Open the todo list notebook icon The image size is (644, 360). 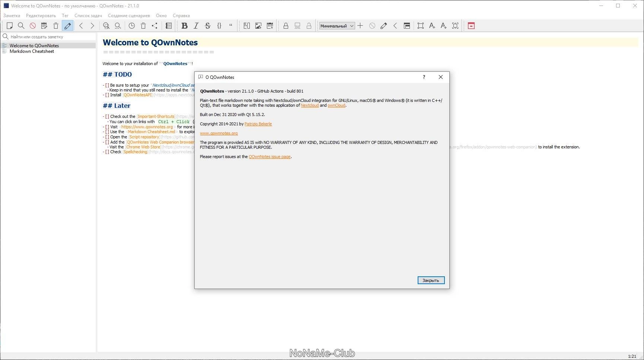[x=169, y=26]
